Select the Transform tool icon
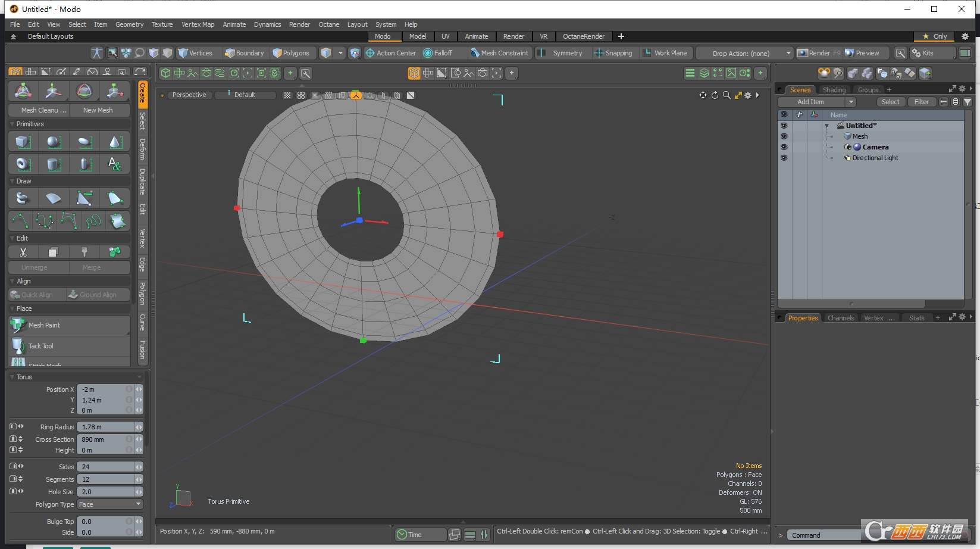 point(23,91)
